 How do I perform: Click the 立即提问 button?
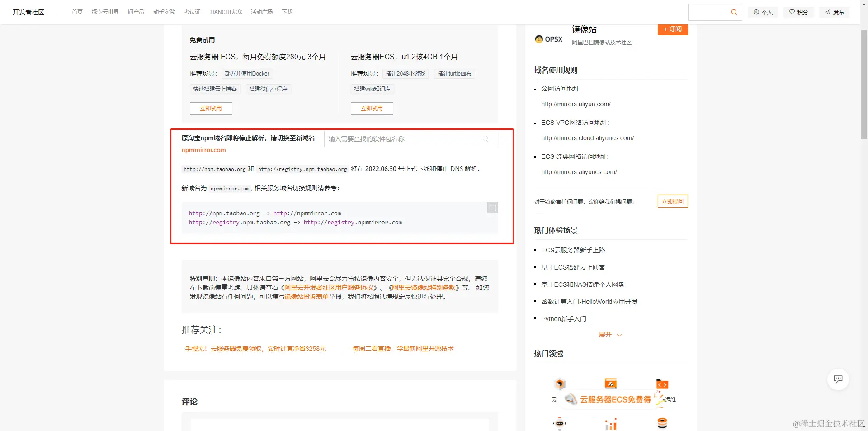(x=673, y=201)
